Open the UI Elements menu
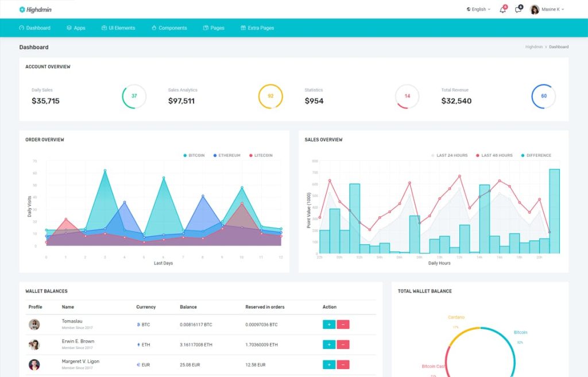The image size is (588, 377). click(x=118, y=28)
